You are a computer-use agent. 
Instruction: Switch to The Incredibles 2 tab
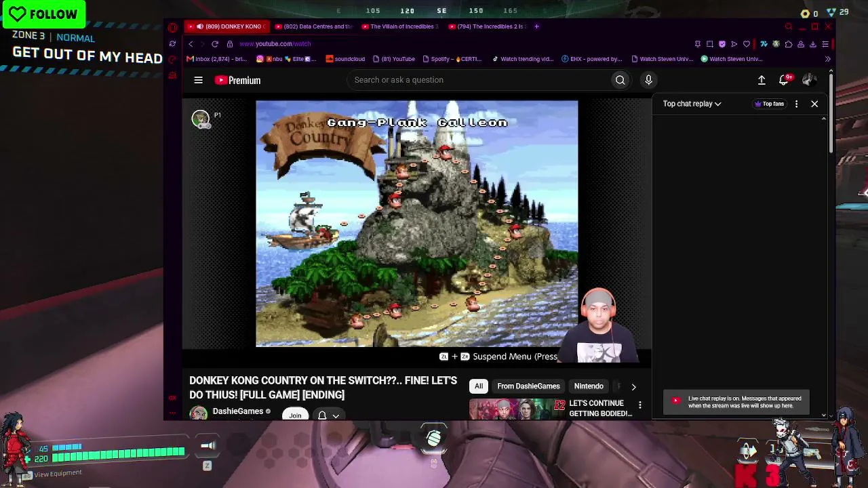pyautogui.click(x=488, y=26)
